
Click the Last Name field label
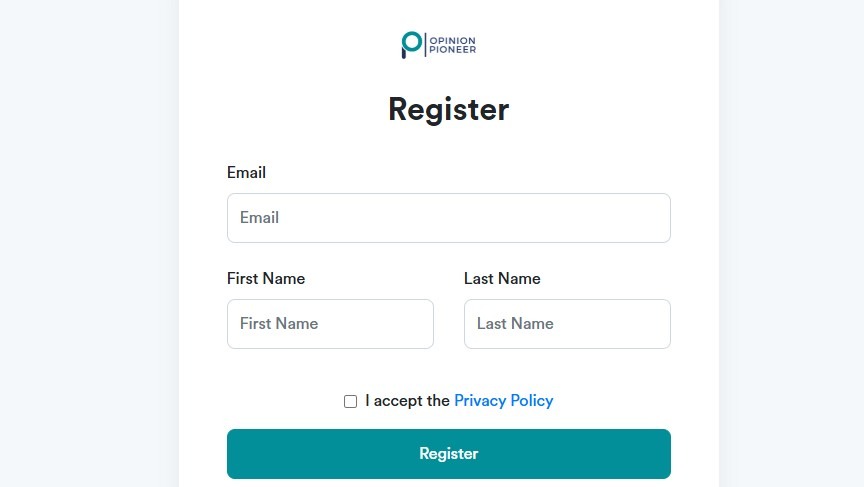pyautogui.click(x=502, y=278)
